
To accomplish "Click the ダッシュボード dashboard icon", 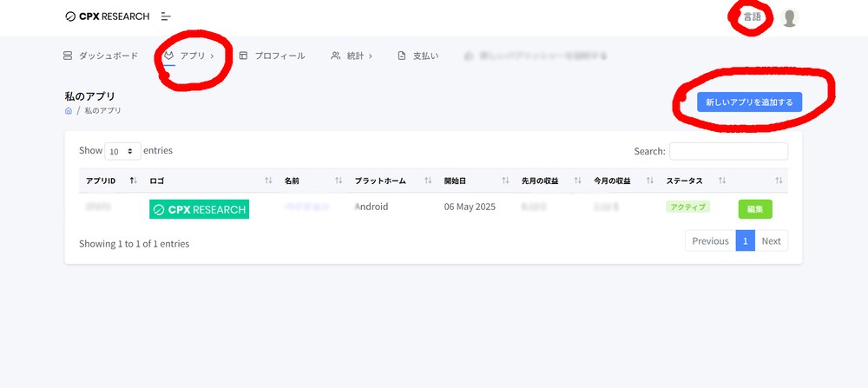I will pos(68,56).
